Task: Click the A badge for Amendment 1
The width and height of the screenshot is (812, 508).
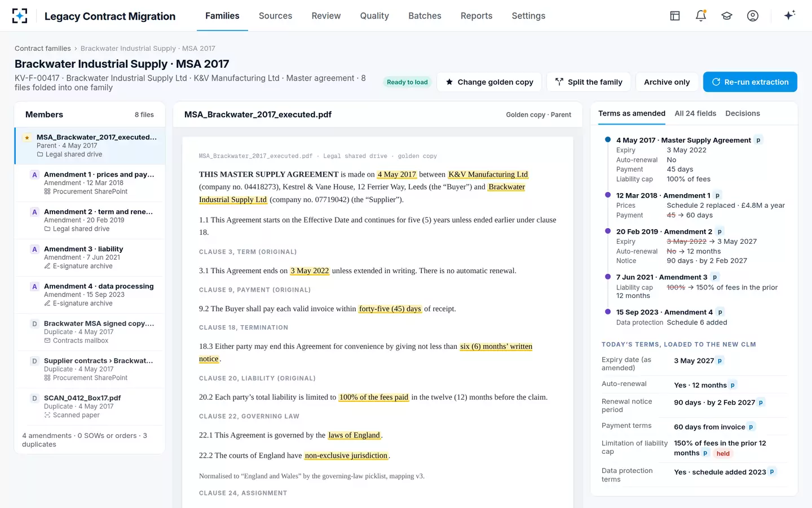Action: point(34,175)
